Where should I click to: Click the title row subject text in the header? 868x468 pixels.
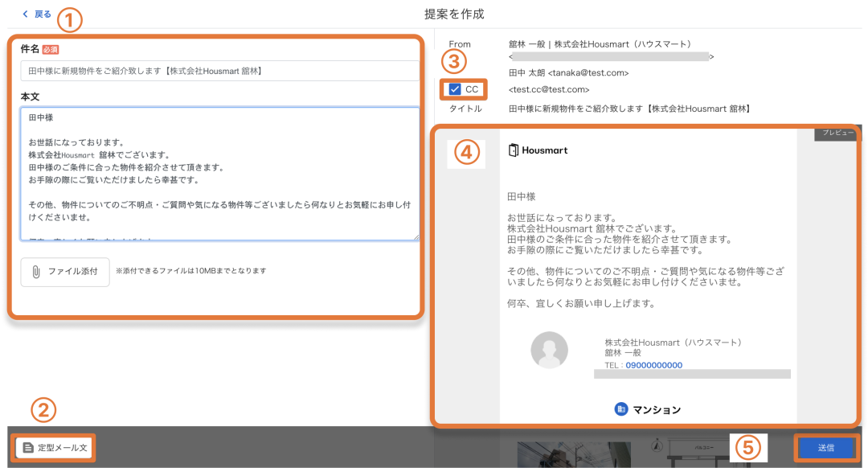pos(629,109)
